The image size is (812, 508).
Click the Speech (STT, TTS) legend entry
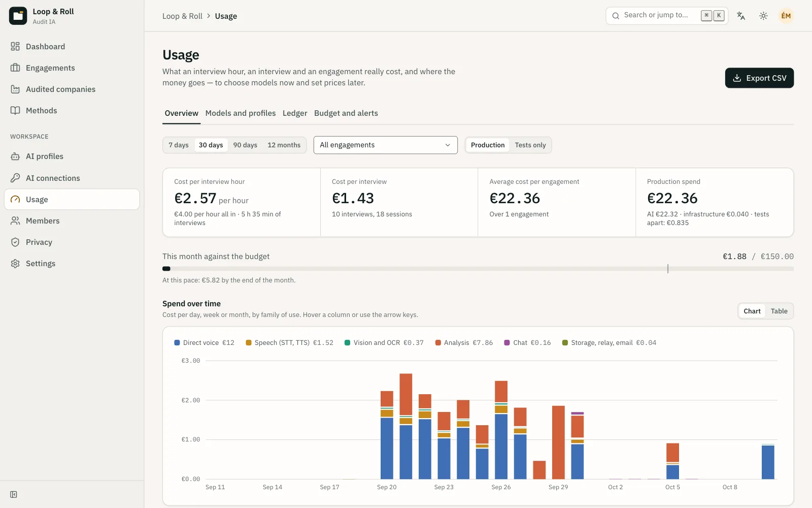(289, 343)
